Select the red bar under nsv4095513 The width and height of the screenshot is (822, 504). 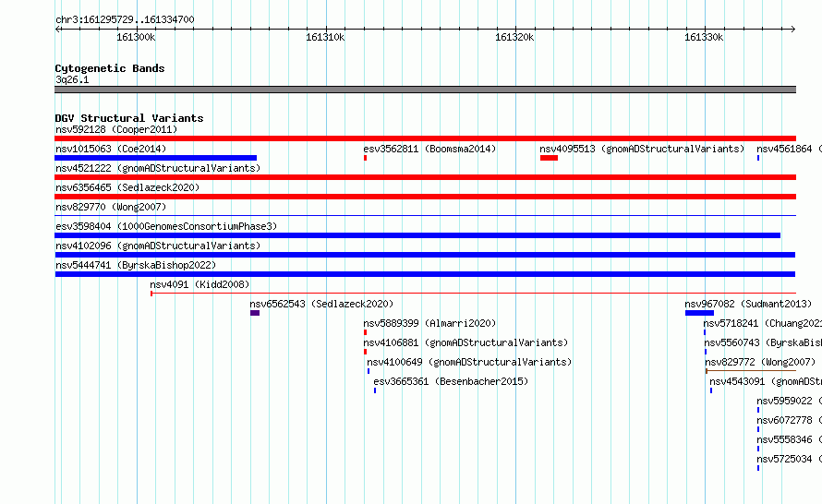(549, 158)
